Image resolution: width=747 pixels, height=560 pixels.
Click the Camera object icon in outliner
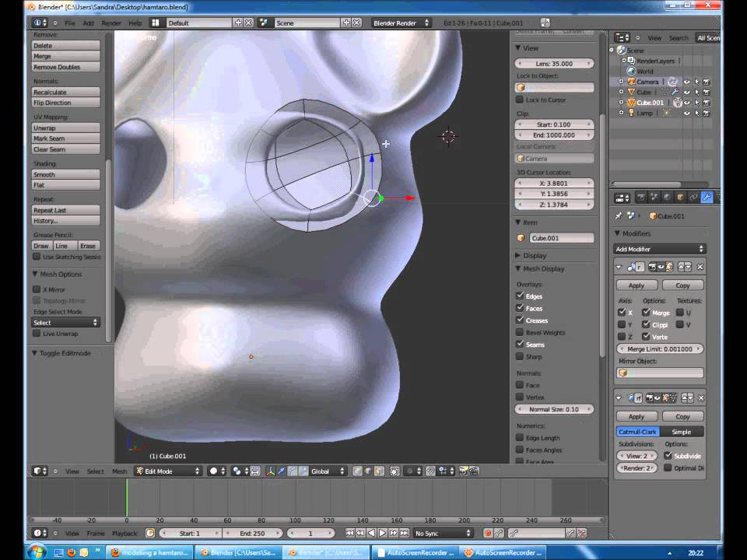pos(631,82)
